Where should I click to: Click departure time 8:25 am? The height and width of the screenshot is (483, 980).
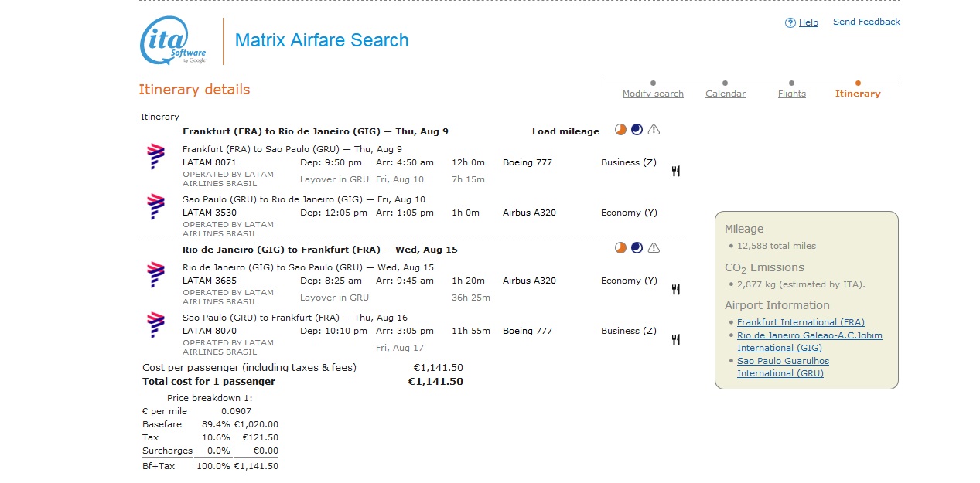[331, 281]
